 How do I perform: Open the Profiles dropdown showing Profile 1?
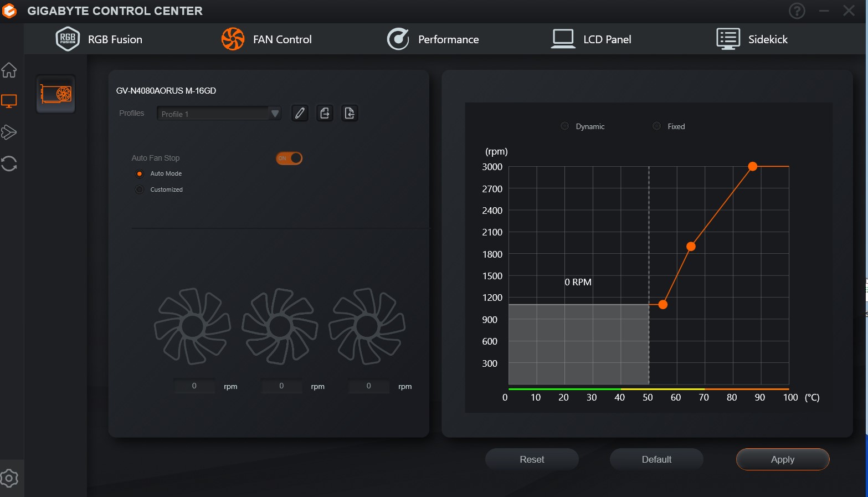(219, 114)
